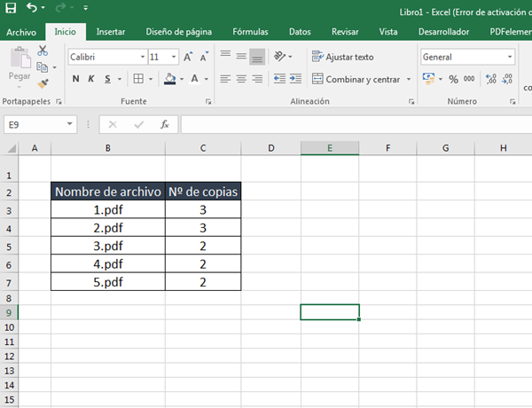
Task: Click the Fill color paint bucket swatch
Action: point(169,79)
